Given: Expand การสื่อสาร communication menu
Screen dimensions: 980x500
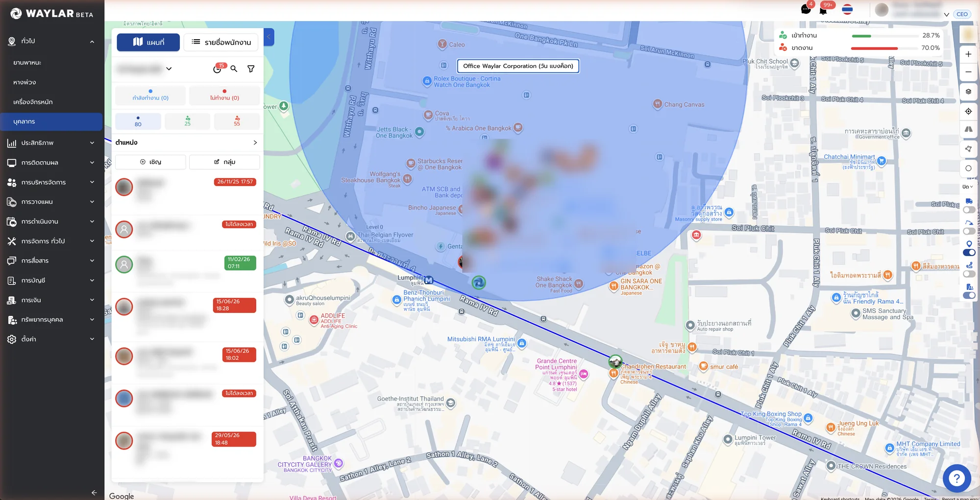Looking at the screenshot, I should 51,261.
